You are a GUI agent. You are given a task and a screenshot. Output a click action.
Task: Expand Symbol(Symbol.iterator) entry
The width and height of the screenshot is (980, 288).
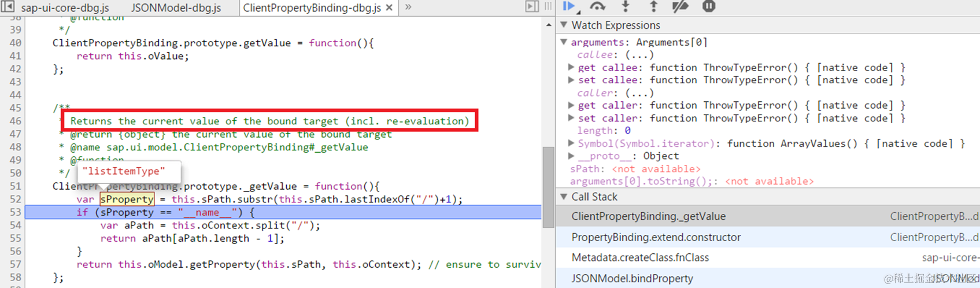[x=571, y=143]
